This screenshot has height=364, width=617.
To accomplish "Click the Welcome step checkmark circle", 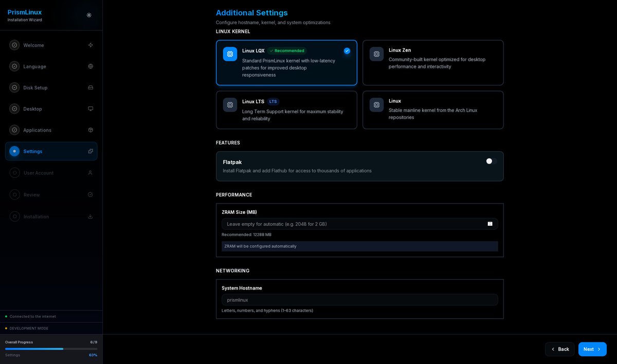I will tap(14, 45).
